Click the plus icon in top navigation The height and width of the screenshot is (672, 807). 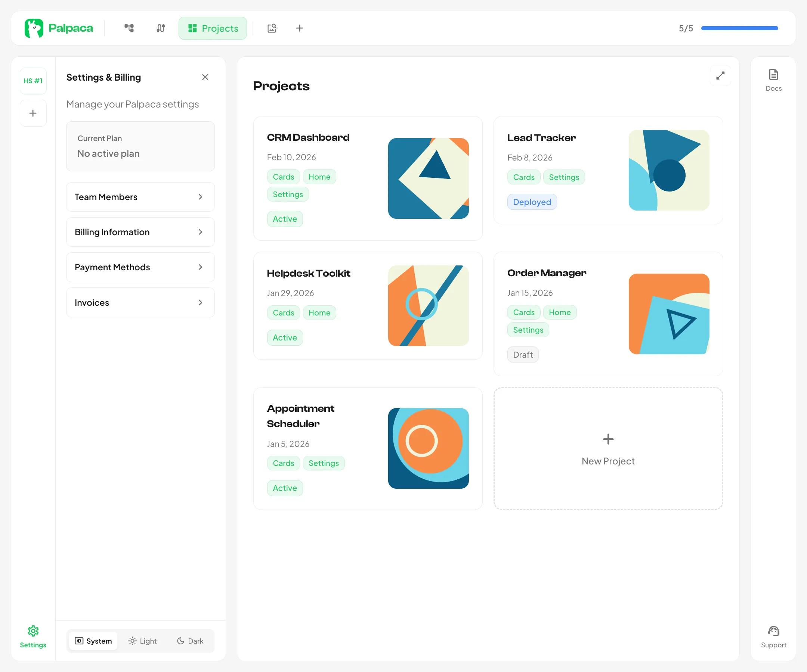(299, 28)
